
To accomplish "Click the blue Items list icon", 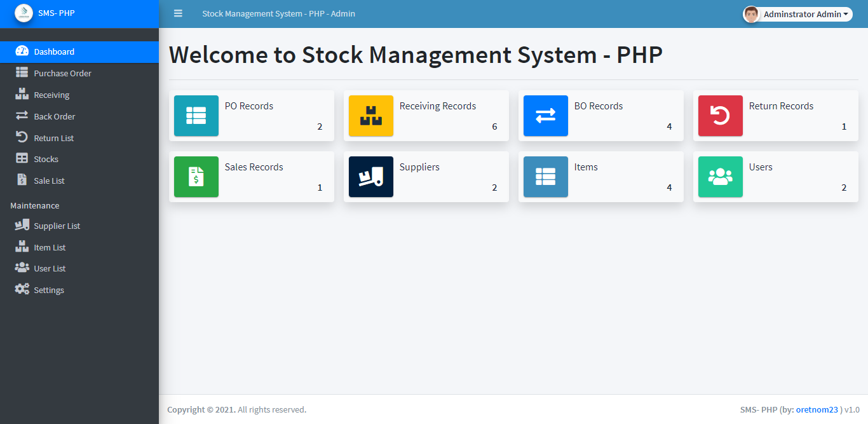I will click(x=546, y=177).
